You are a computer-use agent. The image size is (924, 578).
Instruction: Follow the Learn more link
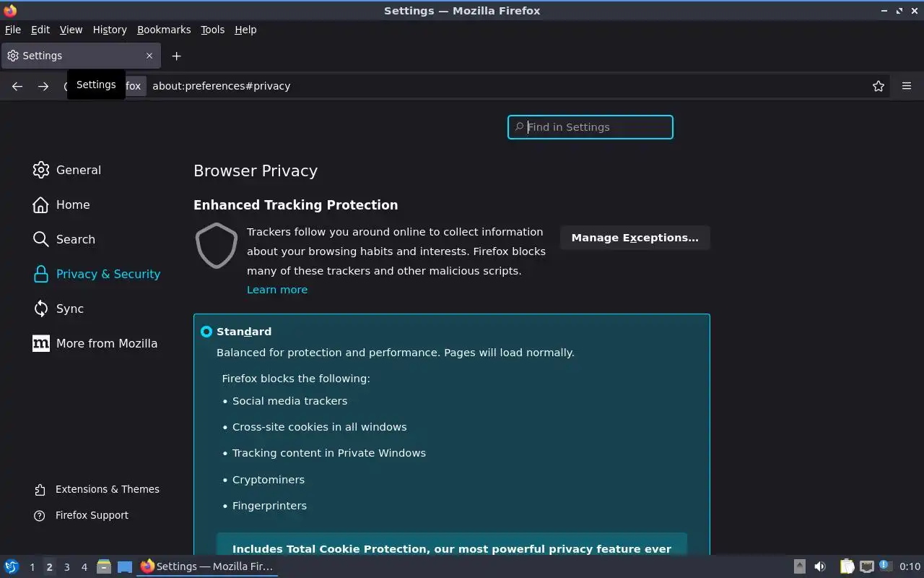(277, 290)
